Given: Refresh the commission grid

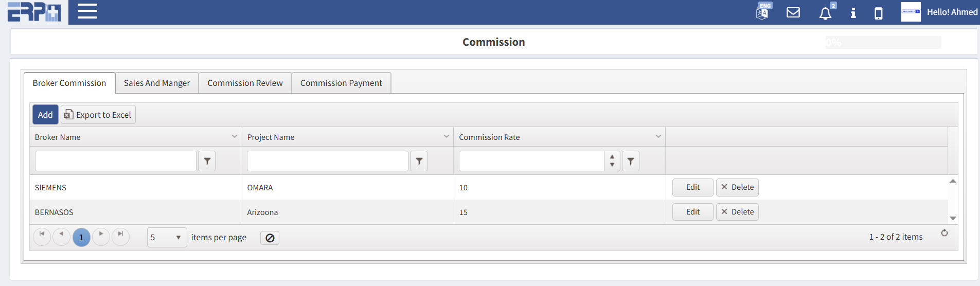Looking at the screenshot, I should coord(945,233).
